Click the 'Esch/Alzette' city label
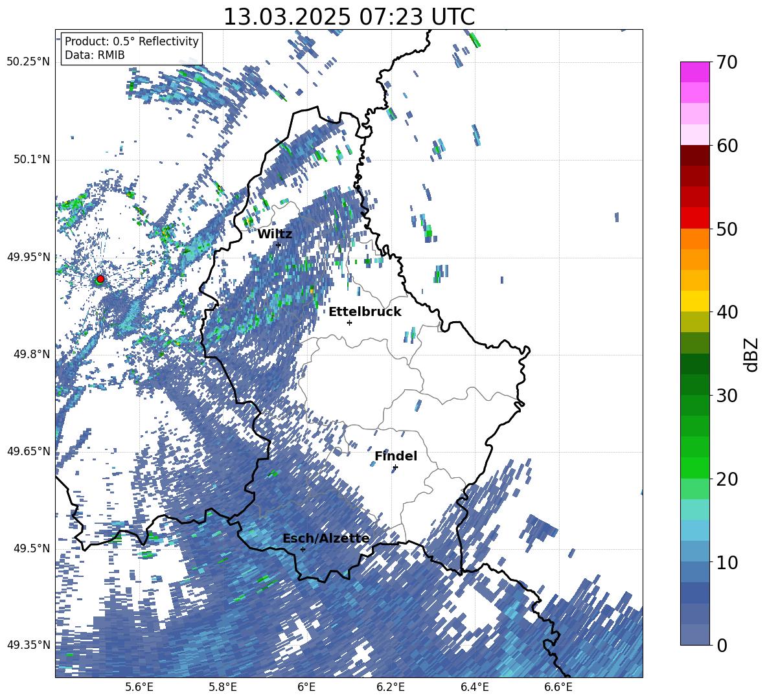Screen dimensions: 767x700 pos(326,538)
